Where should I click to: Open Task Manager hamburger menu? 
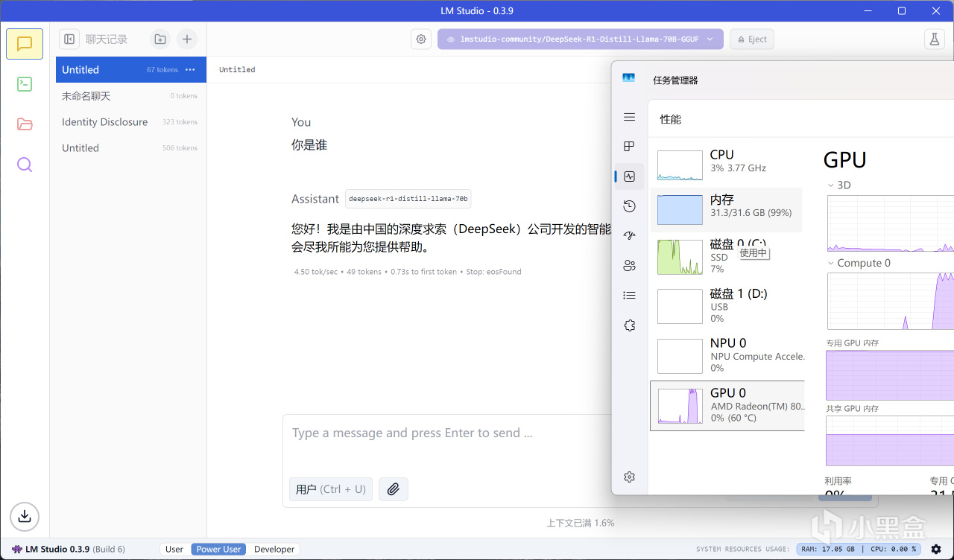(x=629, y=117)
